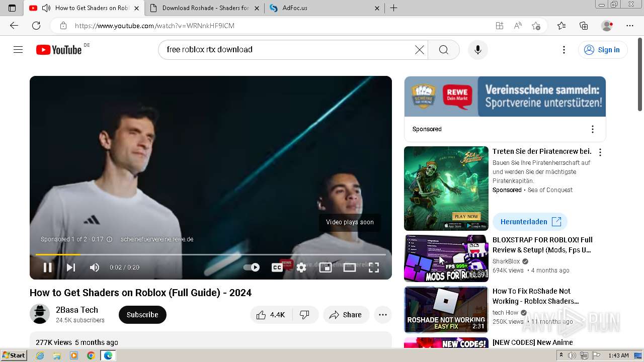This screenshot has height=362, width=644.
Task: Click the video progress bar
Action: (210, 255)
